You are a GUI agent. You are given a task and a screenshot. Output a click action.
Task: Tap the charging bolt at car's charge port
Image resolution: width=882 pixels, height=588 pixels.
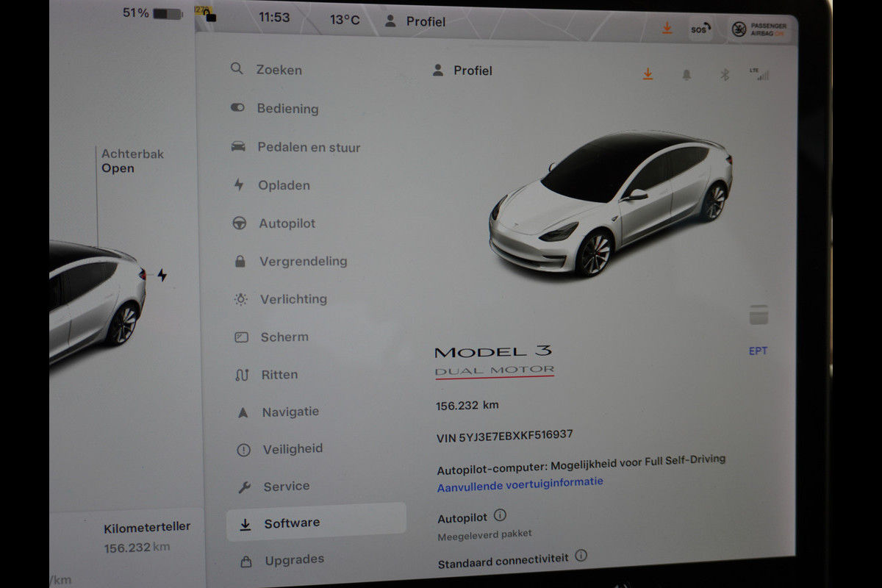[162, 276]
